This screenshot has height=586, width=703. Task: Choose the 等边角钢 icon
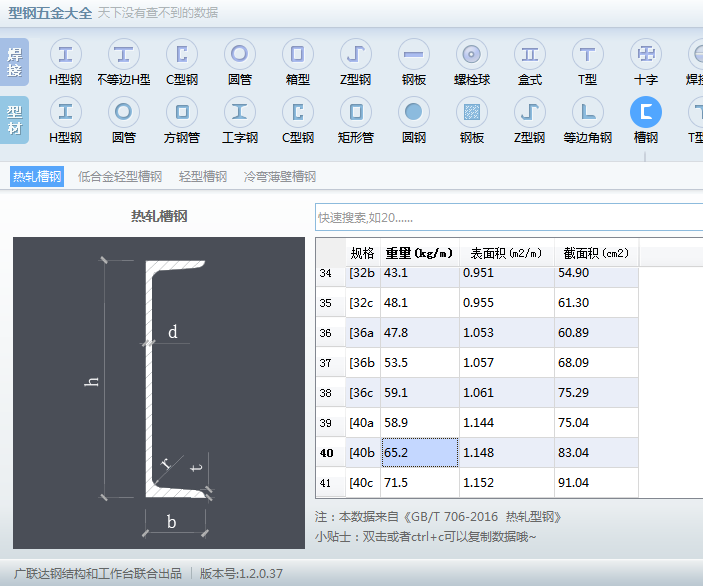click(x=588, y=112)
